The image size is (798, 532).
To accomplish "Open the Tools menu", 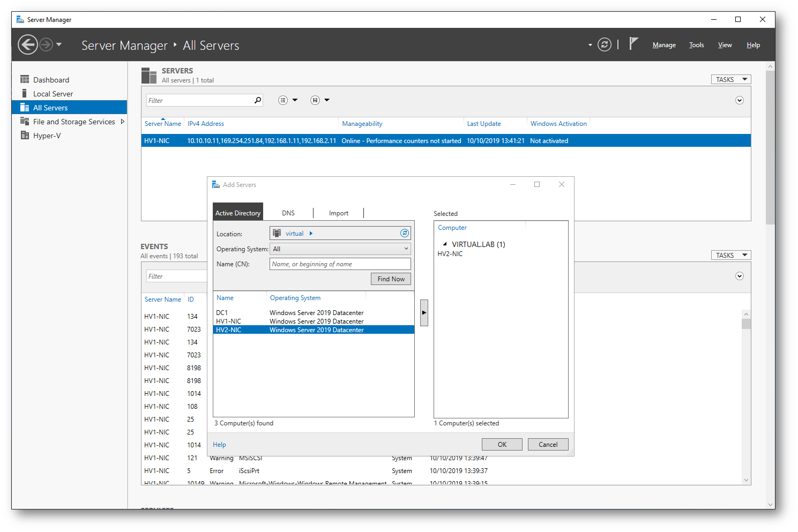I will point(696,45).
